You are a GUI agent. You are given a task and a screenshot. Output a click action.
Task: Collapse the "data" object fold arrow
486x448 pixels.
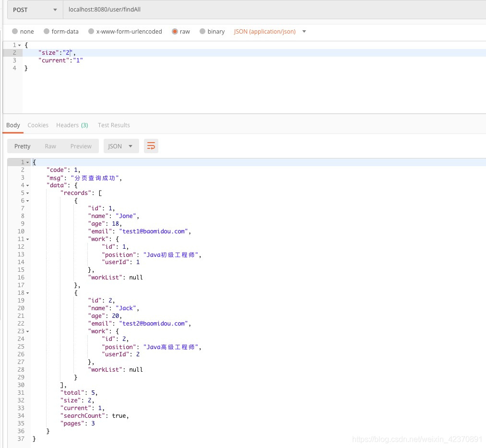[27, 185]
